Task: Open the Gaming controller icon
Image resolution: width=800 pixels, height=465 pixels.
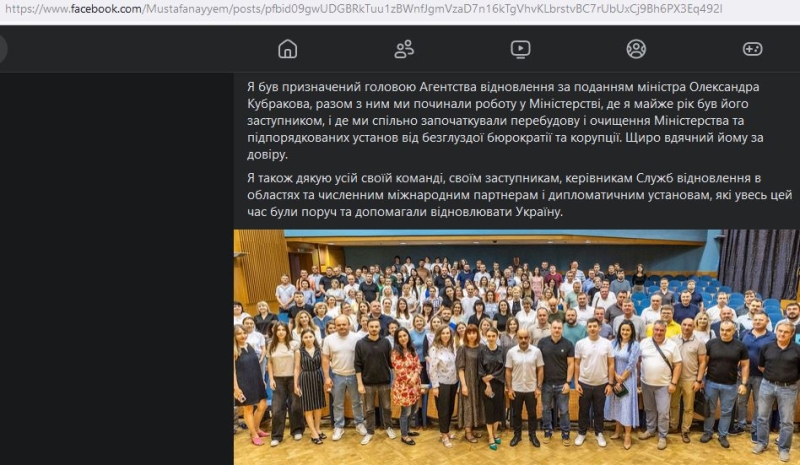Action: coord(753,49)
